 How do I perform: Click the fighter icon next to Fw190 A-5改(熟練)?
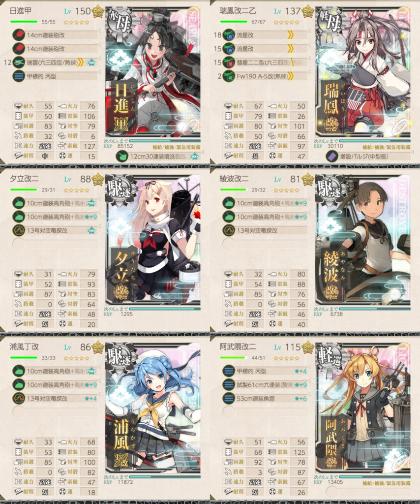pyautogui.click(x=229, y=76)
